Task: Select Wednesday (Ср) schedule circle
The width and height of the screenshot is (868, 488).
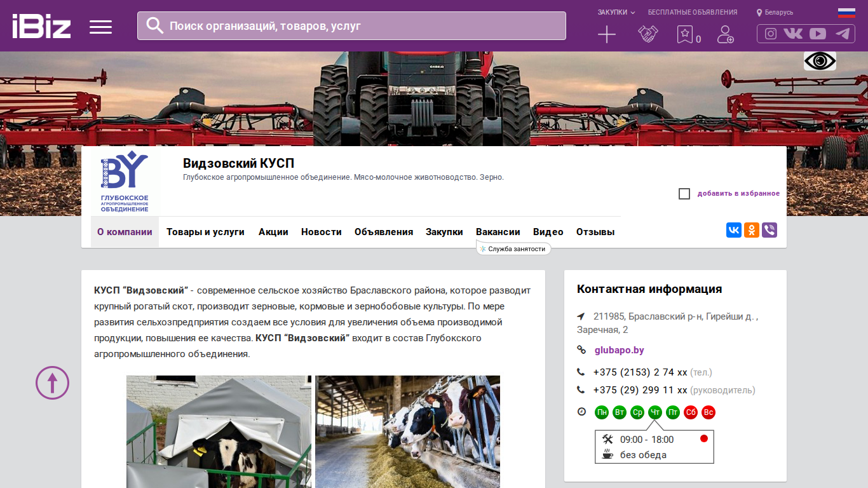Action: pyautogui.click(x=637, y=412)
